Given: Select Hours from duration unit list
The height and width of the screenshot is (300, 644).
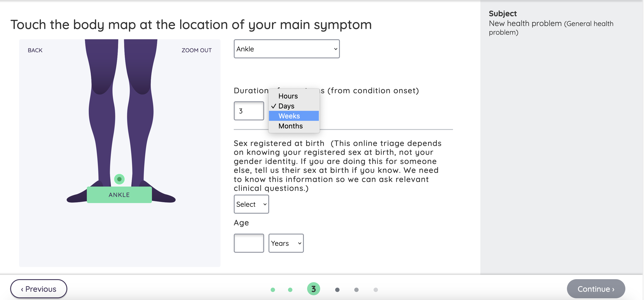Looking at the screenshot, I should coord(288,96).
